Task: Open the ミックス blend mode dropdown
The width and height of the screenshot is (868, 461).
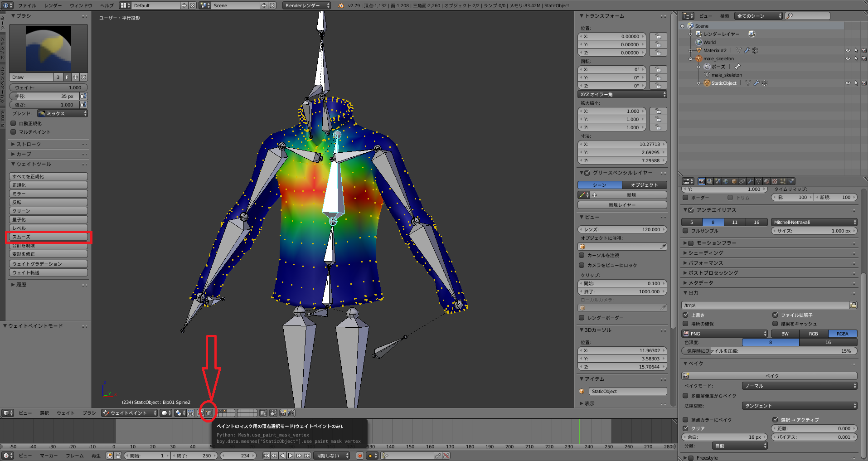Action: [x=62, y=113]
